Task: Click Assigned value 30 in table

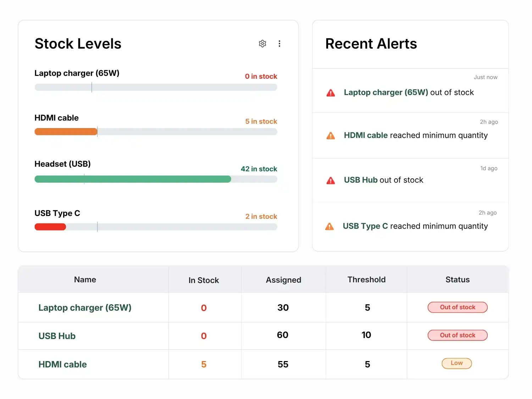Action: tap(283, 307)
